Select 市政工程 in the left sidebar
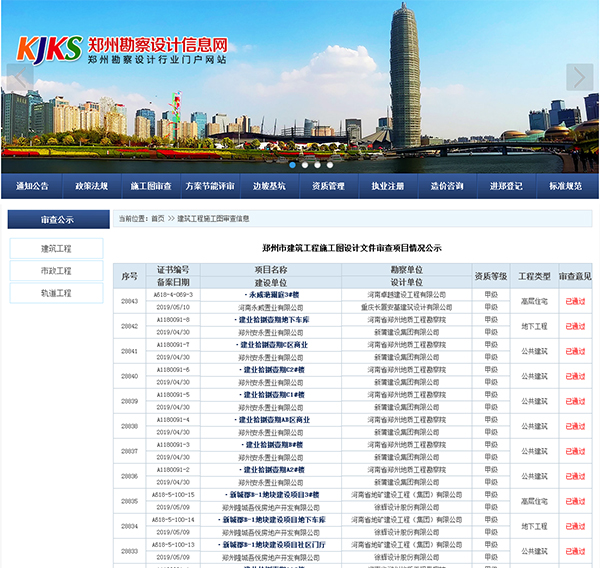The height and width of the screenshot is (568, 600). tap(56, 271)
